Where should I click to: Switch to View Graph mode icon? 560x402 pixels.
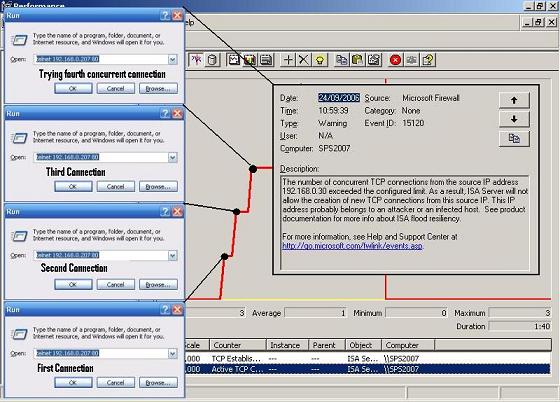tap(234, 60)
